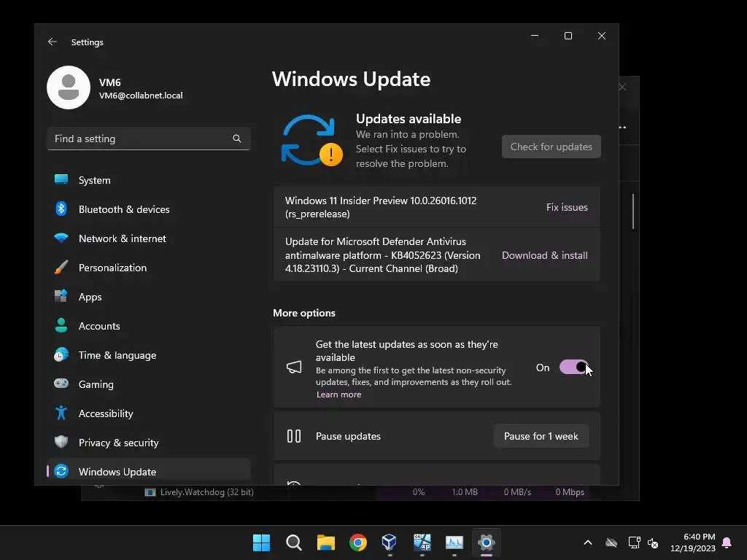The width and height of the screenshot is (747, 560).
Task: Open the XP-badged app on taskbar
Action: coord(422,542)
